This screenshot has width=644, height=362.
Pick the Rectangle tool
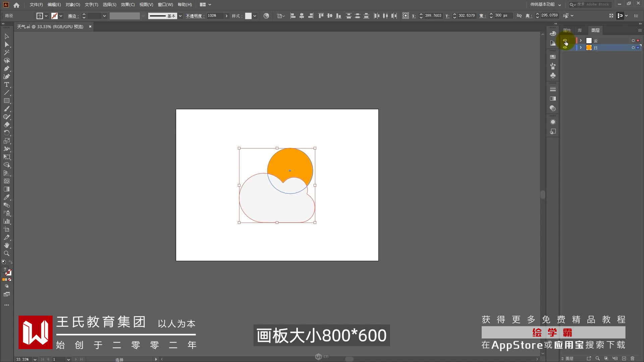[x=6, y=101]
